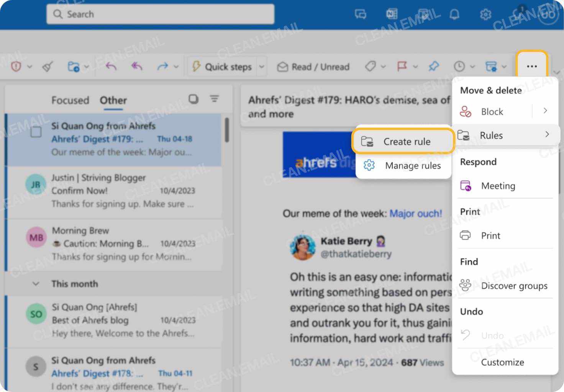This screenshot has height=392, width=564.
Task: Expand the Flag dropdown arrow
Action: (415, 66)
